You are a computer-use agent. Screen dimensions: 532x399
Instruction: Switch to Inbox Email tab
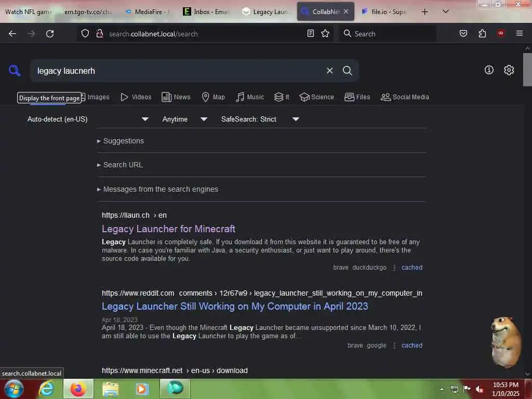tap(206, 12)
